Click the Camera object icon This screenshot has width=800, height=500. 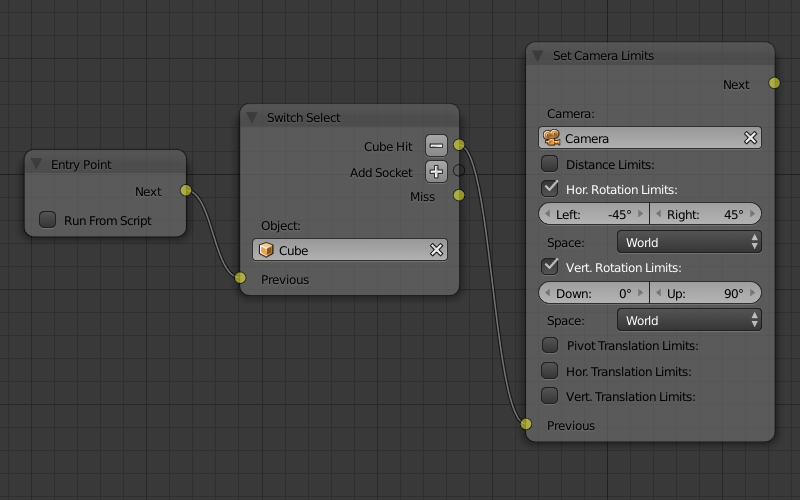tap(551, 138)
